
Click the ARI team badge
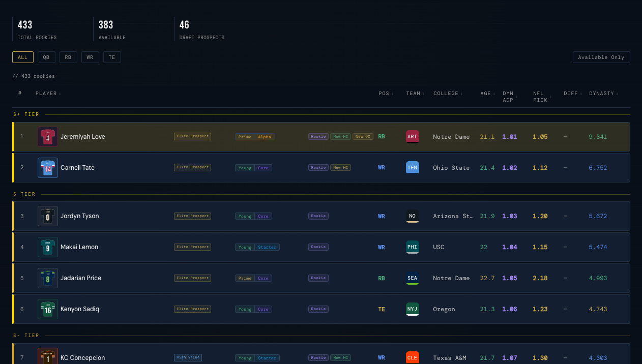[413, 137]
